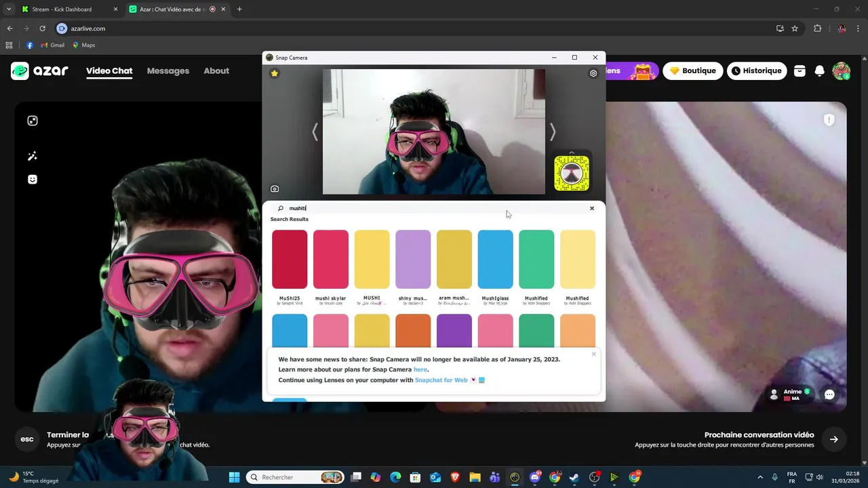Clear the lens search text
The width and height of the screenshot is (868, 488).
point(592,208)
